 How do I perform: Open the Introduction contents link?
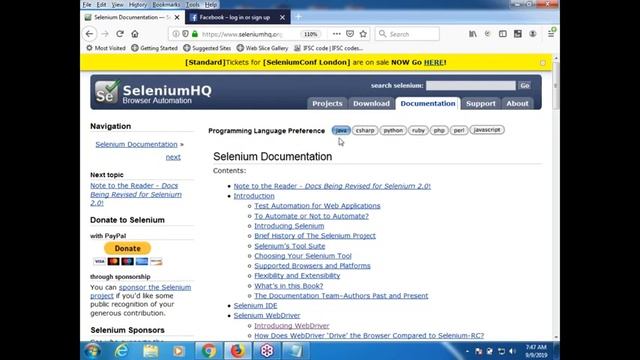click(254, 196)
